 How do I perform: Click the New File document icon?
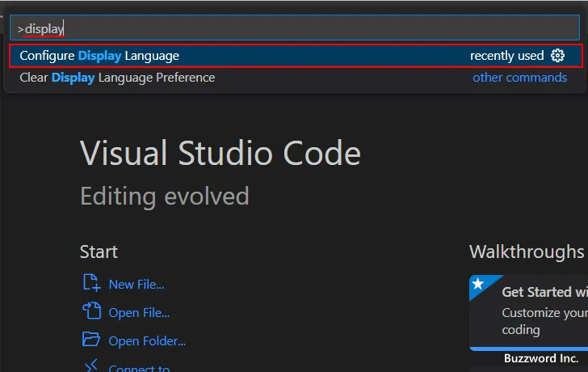91,283
